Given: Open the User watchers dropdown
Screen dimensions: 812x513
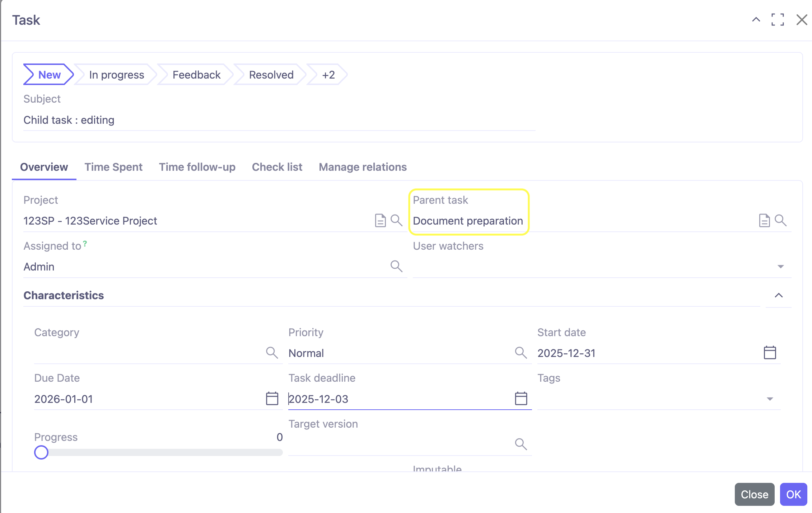Looking at the screenshot, I should click(x=781, y=266).
